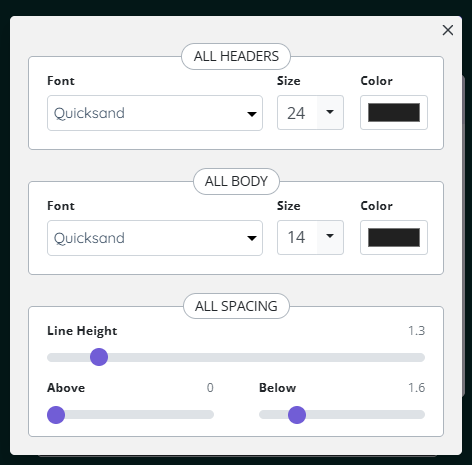Open the All Headers font Quicksand dropdown
This screenshot has width=472, height=465.
coord(155,113)
